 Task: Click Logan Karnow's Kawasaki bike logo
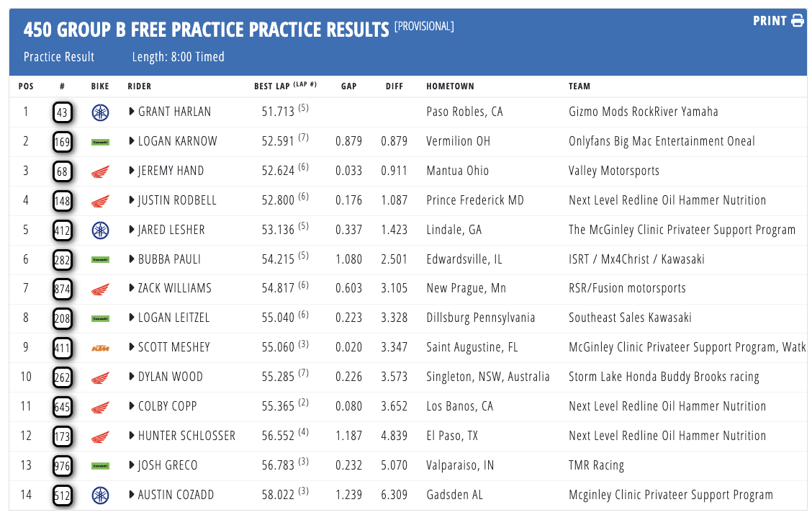pyautogui.click(x=100, y=142)
